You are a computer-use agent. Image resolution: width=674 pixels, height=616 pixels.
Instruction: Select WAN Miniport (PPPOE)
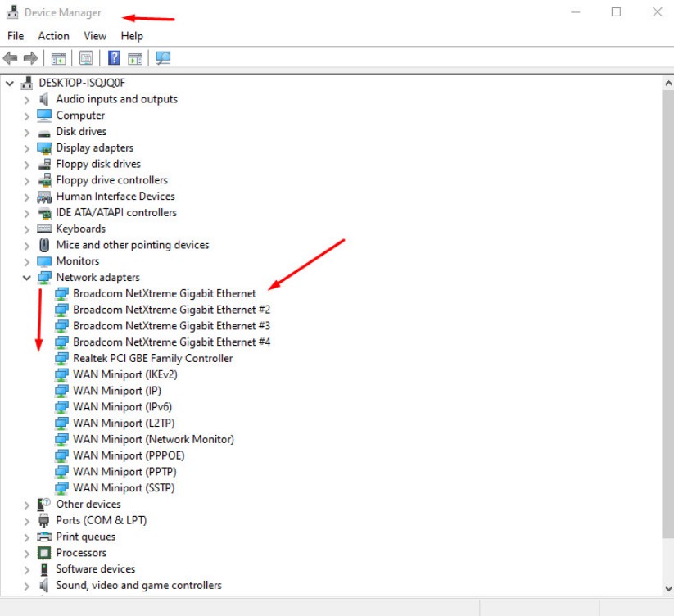click(129, 455)
